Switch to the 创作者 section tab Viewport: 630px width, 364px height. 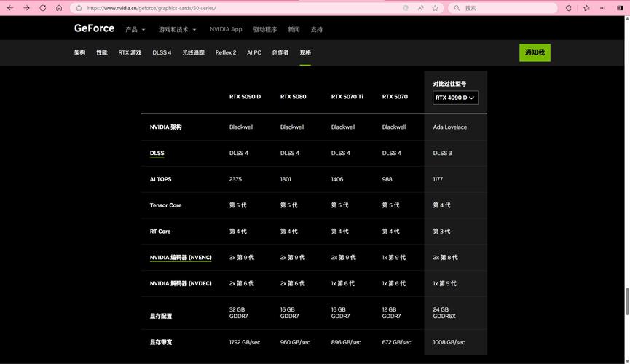pos(280,52)
